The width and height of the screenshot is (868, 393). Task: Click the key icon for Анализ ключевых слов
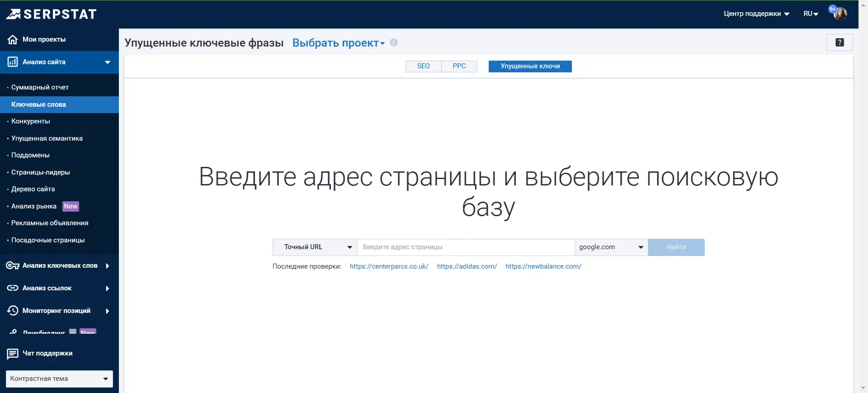13,265
